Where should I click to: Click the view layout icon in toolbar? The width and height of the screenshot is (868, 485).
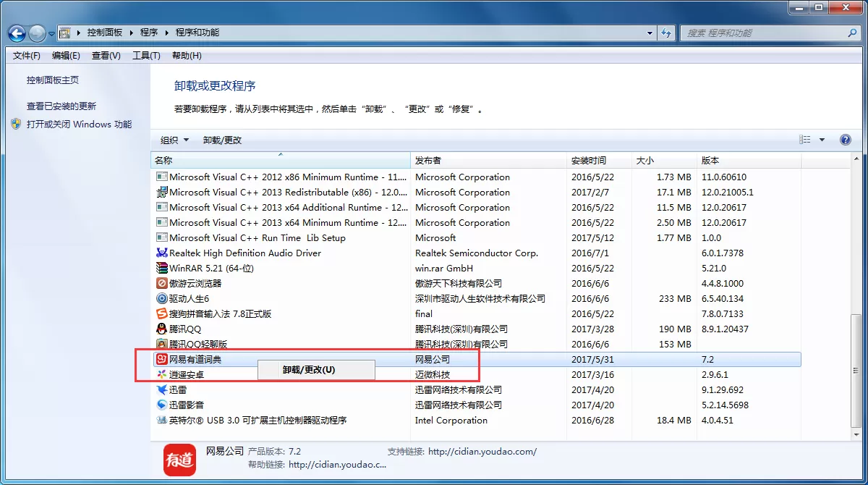[805, 140]
